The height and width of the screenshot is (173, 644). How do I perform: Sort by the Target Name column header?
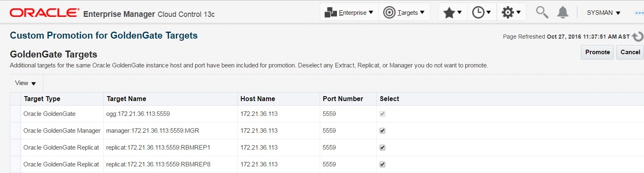(126, 99)
